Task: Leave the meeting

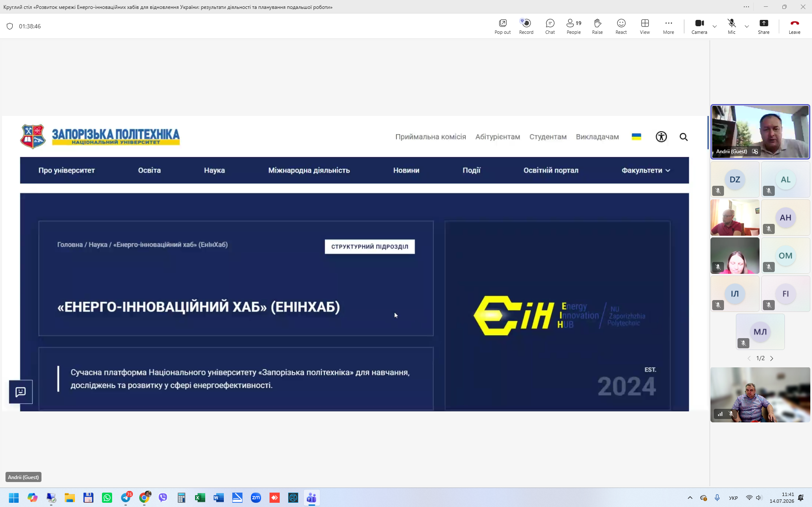Action: (x=794, y=26)
